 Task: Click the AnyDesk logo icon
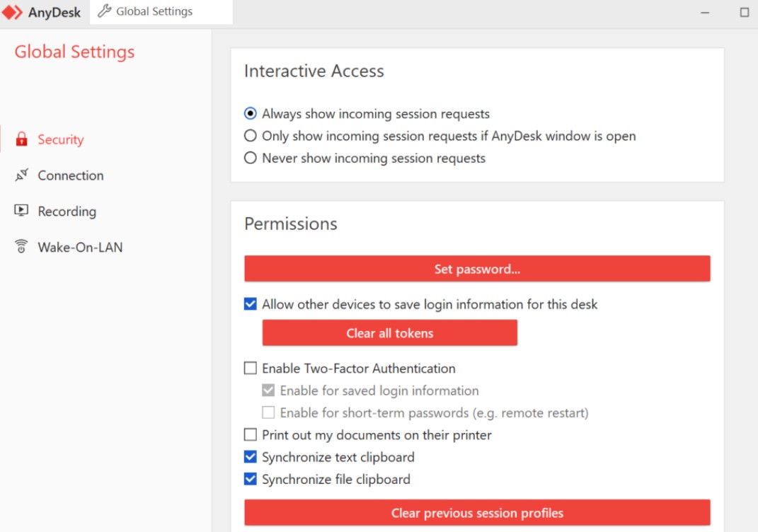coord(12,12)
